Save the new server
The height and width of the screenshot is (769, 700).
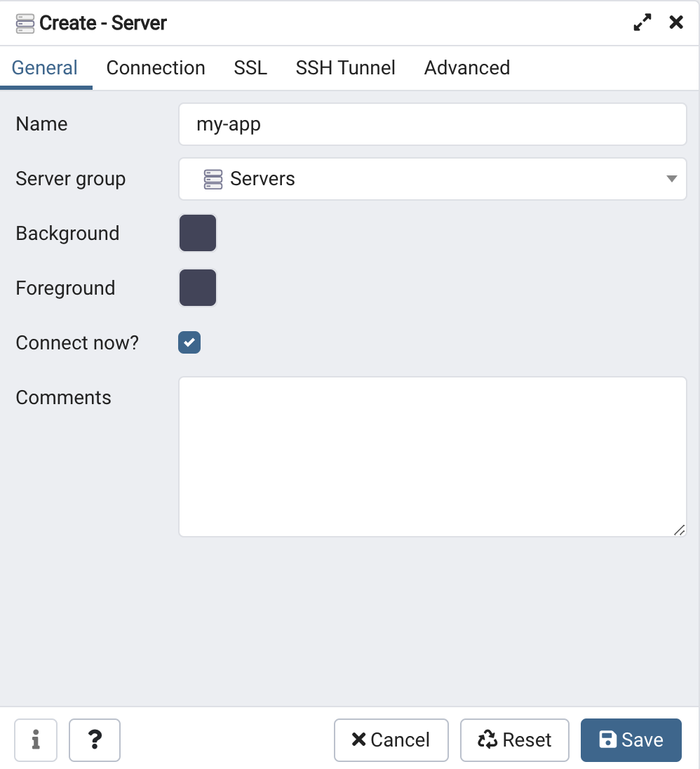pos(631,740)
